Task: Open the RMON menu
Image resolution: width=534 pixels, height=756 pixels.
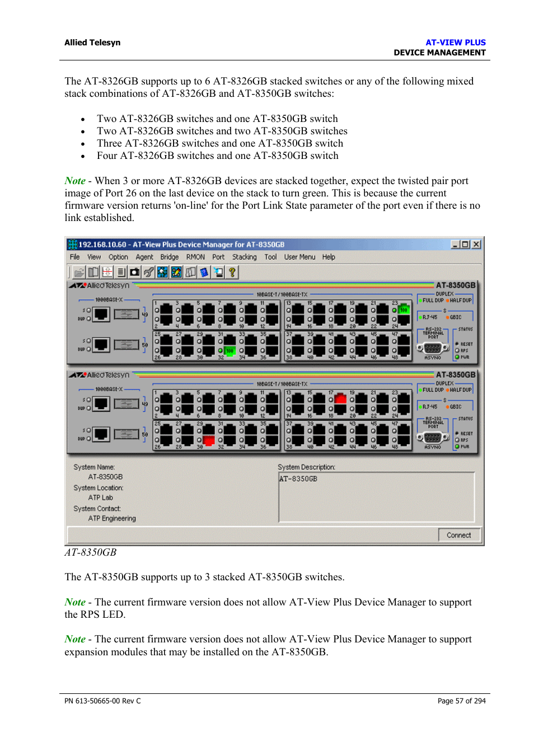Action: pyautogui.click(x=195, y=257)
